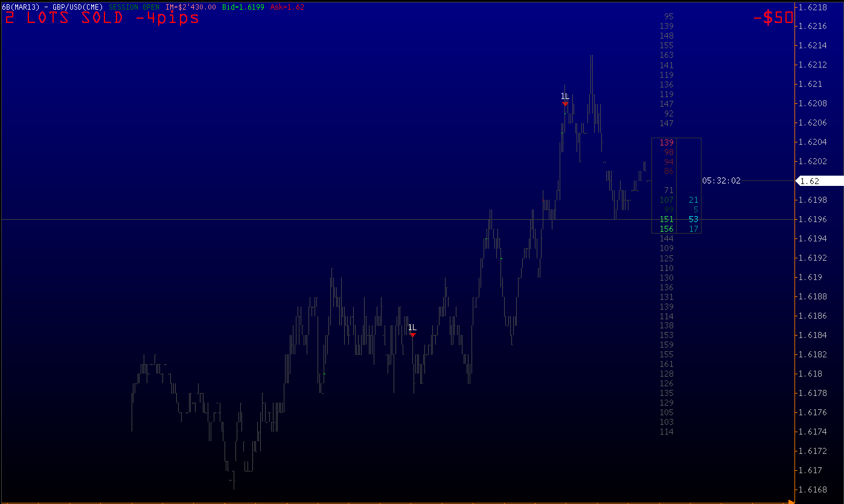This screenshot has width=844, height=504.
Task: Click the ladder volume value 86
Action: point(669,171)
